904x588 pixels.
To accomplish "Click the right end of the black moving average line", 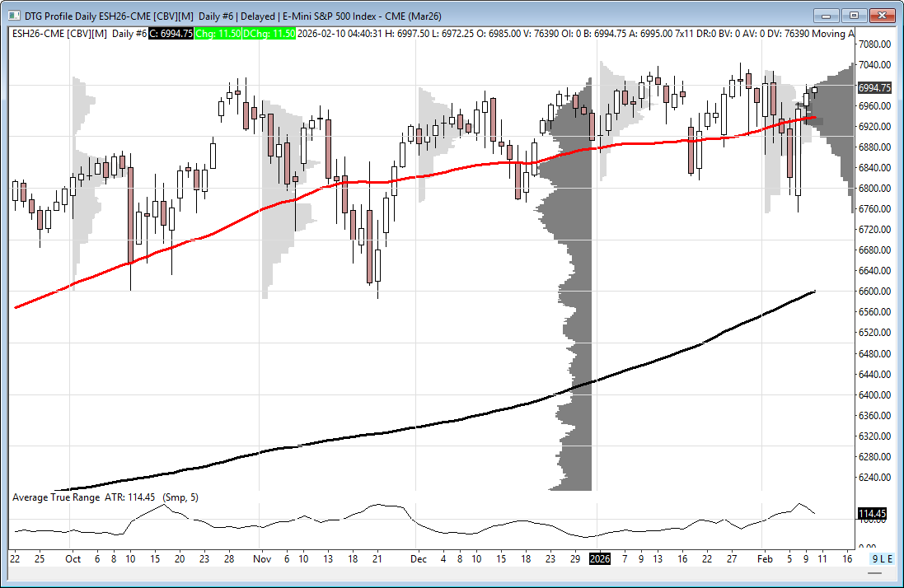I will pyautogui.click(x=814, y=292).
